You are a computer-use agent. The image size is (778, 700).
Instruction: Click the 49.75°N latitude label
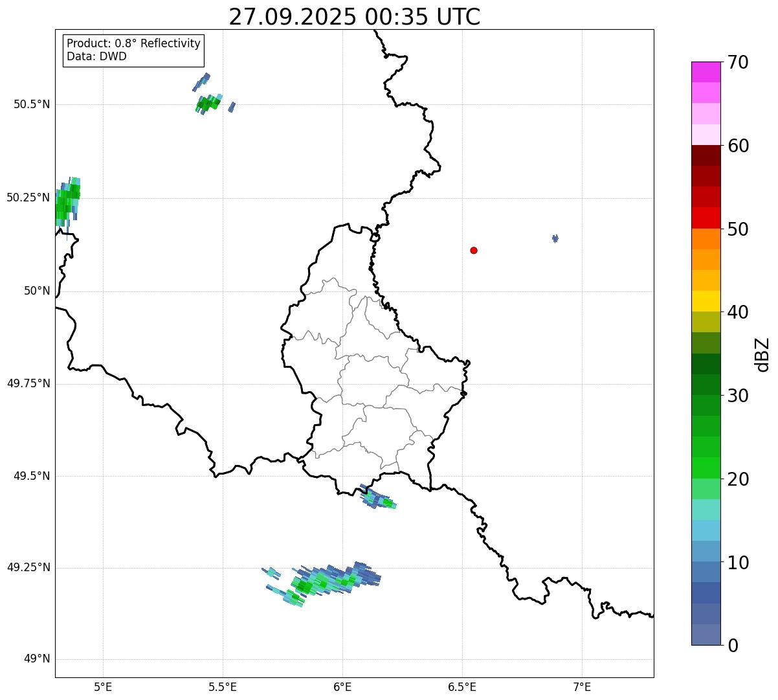[x=28, y=383]
